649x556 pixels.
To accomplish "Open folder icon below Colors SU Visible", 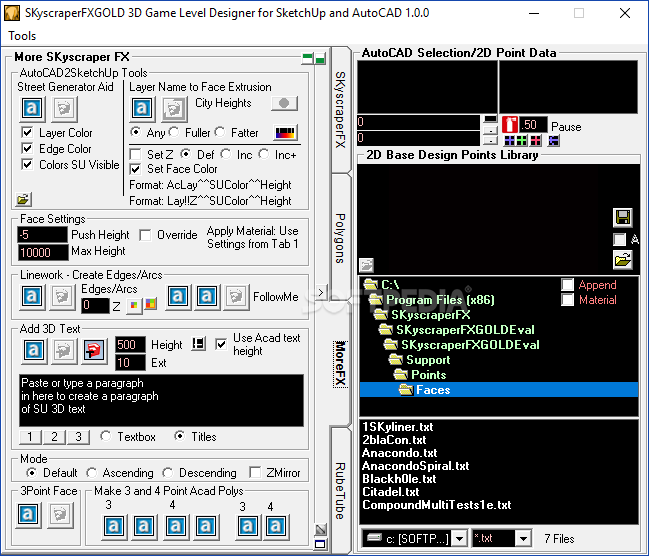I will tap(23, 199).
